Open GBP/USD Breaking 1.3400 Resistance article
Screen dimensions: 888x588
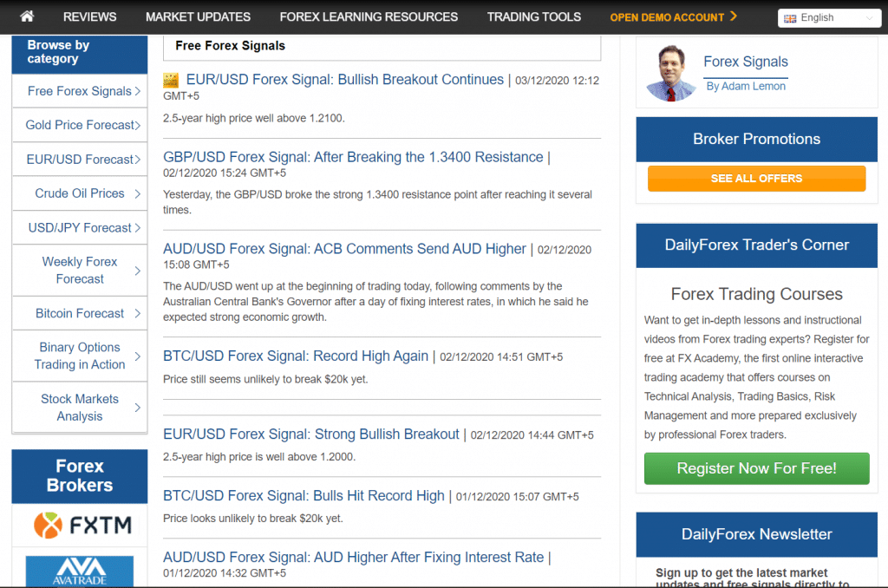click(353, 157)
